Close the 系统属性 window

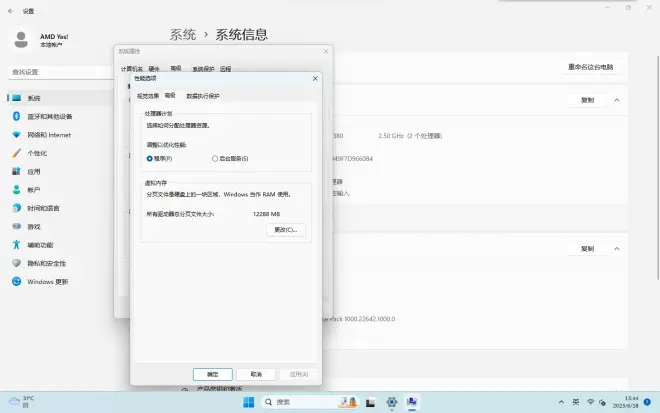click(x=326, y=51)
